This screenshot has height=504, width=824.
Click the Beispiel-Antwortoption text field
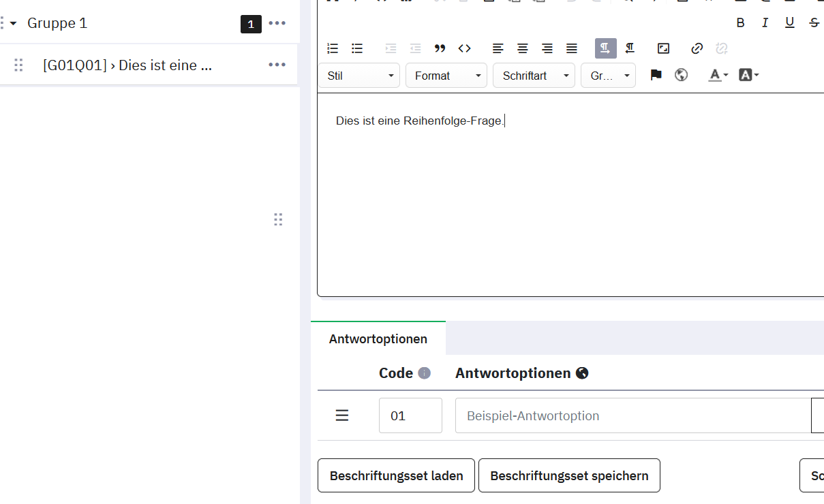click(633, 415)
